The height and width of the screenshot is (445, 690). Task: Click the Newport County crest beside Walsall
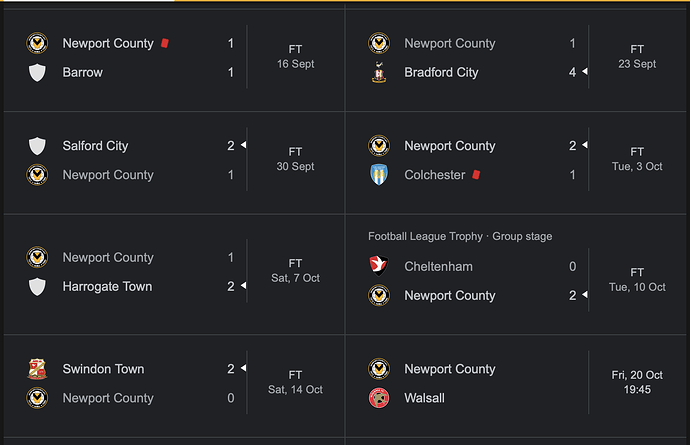tap(379, 369)
